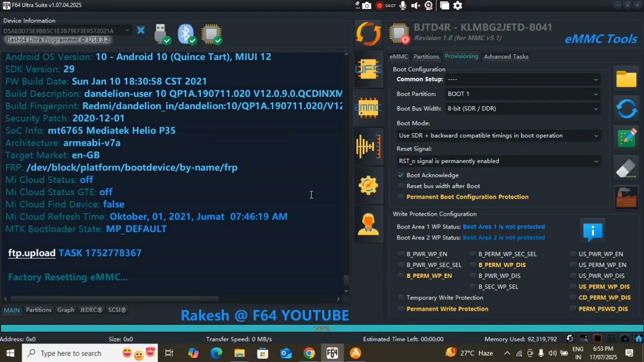This screenshot has height=362, width=644.
Task: Switch to the Advanced Tasks tab
Action: [x=506, y=57]
